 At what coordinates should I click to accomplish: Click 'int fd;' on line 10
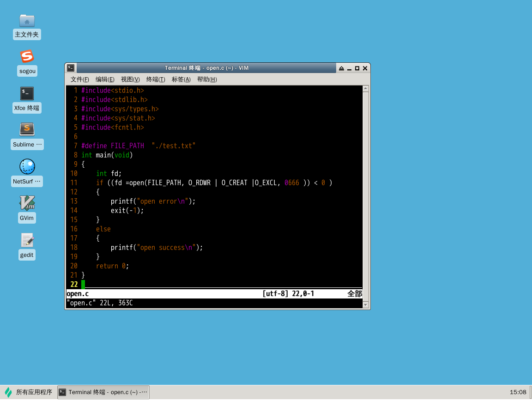tap(109, 173)
